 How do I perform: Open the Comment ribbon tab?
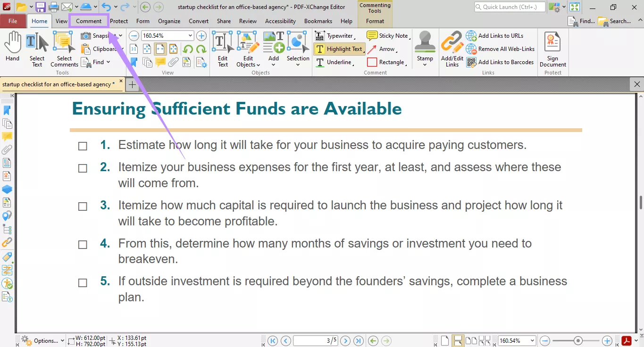(89, 21)
